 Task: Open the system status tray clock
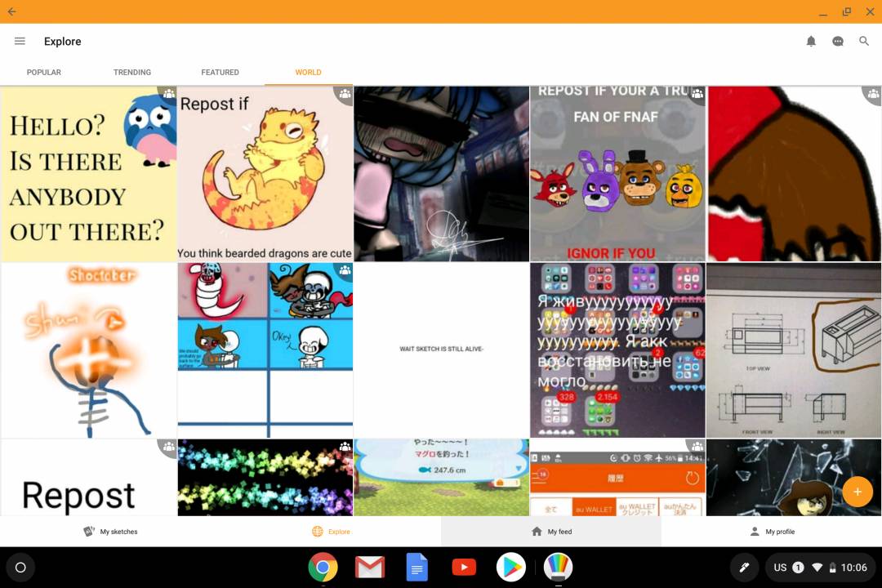tap(853, 567)
